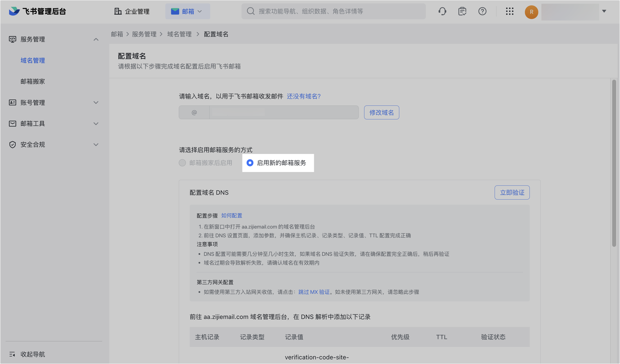Expand the 账号管理 sidebar section
620x364 pixels.
pyautogui.click(x=96, y=103)
